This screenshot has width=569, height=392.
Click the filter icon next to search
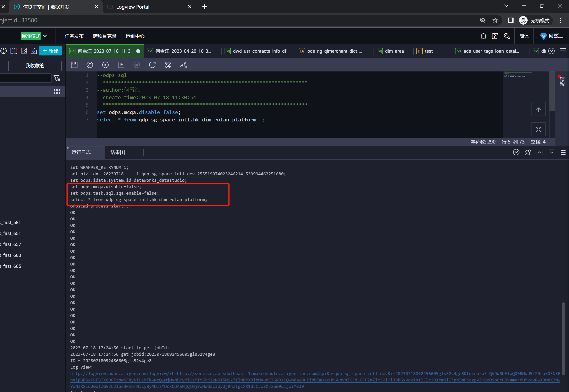click(x=57, y=78)
